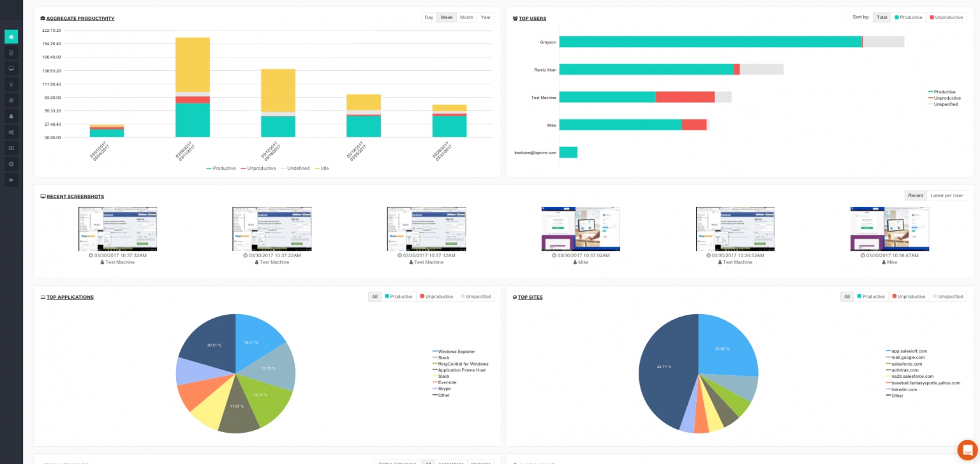Image resolution: width=980 pixels, height=464 pixels.
Task: Open the orange chat bubble in the corner
Action: [965, 449]
